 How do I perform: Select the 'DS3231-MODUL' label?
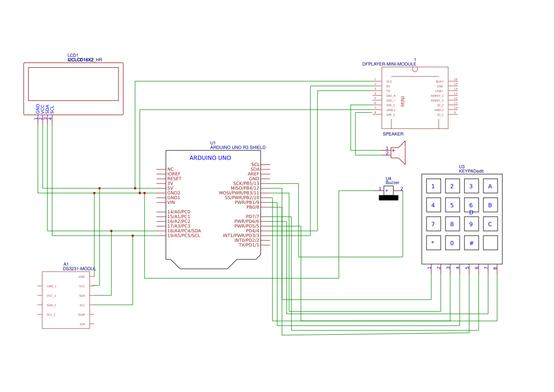[80, 269]
